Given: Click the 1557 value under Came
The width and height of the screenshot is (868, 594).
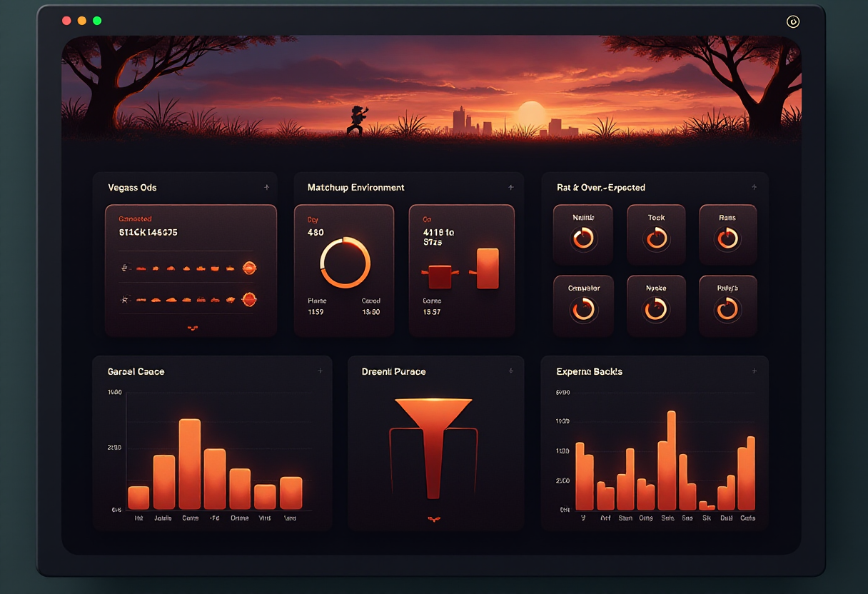Looking at the screenshot, I should (x=432, y=312).
